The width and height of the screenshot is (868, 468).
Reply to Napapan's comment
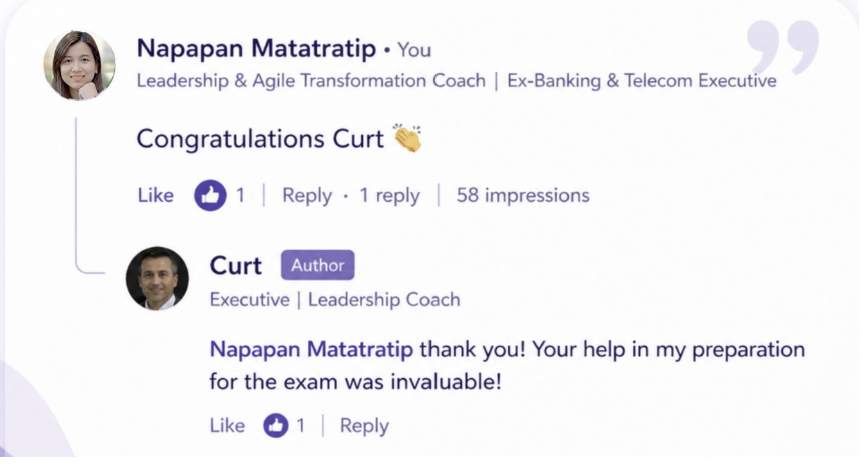point(307,196)
